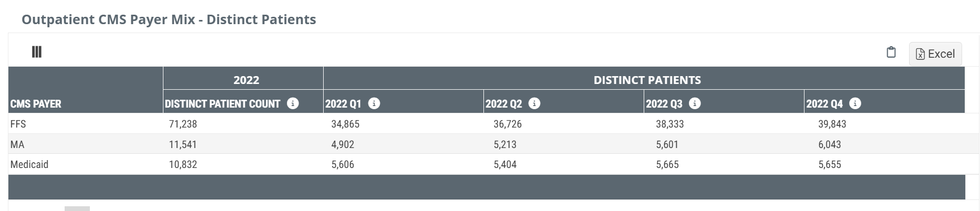The width and height of the screenshot is (980, 211).
Task: Open the column chooser bars icon
Action: click(x=37, y=52)
